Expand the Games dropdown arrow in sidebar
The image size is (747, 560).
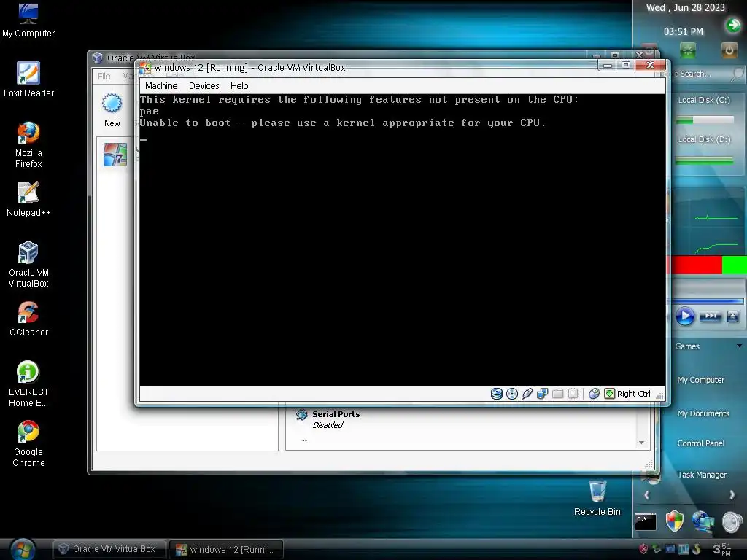740,346
